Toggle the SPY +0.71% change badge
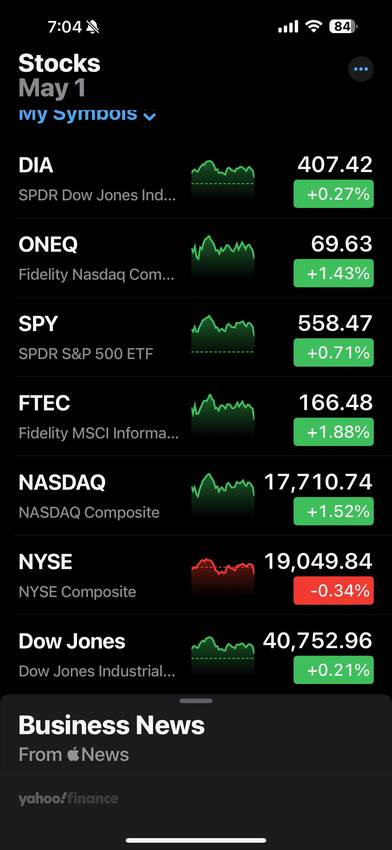 pyautogui.click(x=333, y=352)
